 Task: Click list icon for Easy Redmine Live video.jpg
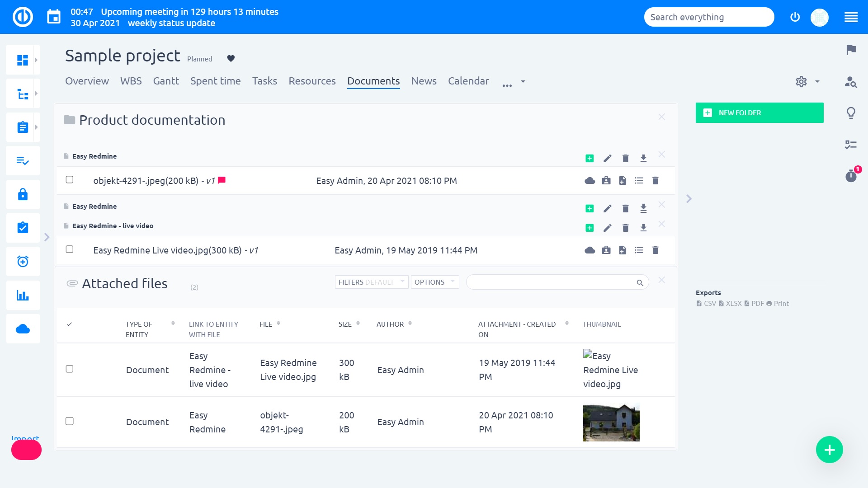point(639,250)
